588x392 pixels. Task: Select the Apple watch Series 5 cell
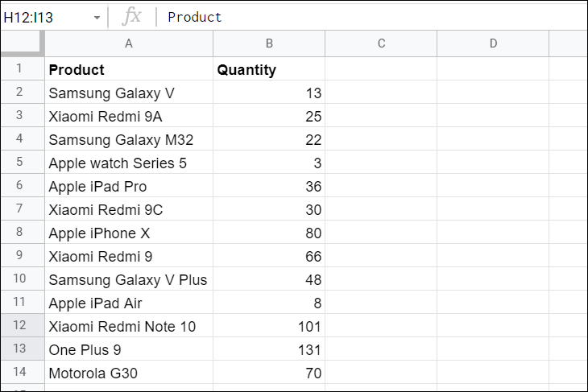point(129,163)
